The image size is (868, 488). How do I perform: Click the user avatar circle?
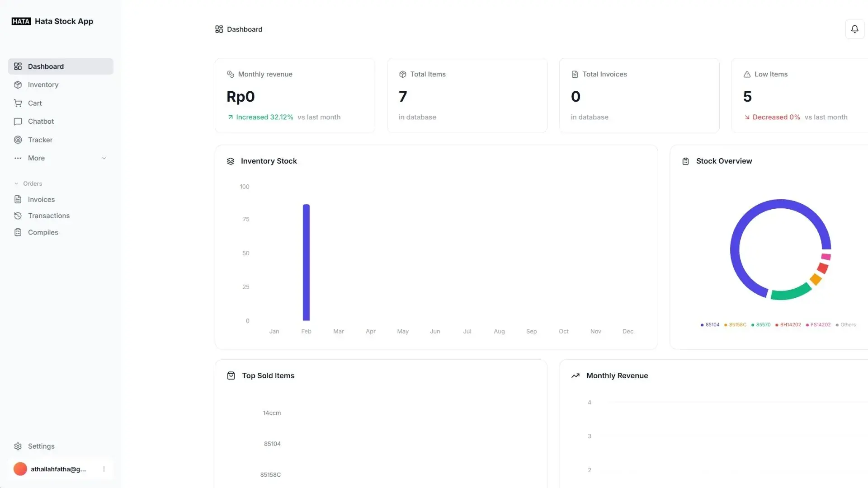point(20,469)
